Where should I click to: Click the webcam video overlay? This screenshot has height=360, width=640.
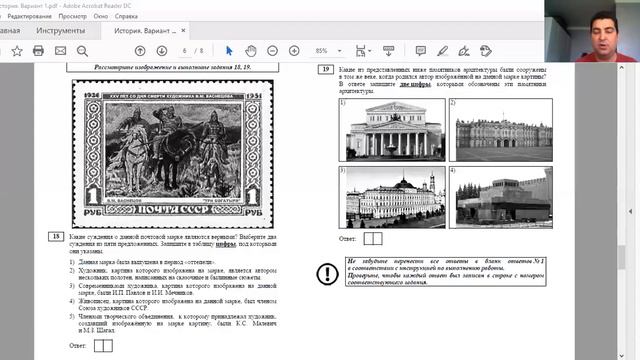click(x=592, y=31)
